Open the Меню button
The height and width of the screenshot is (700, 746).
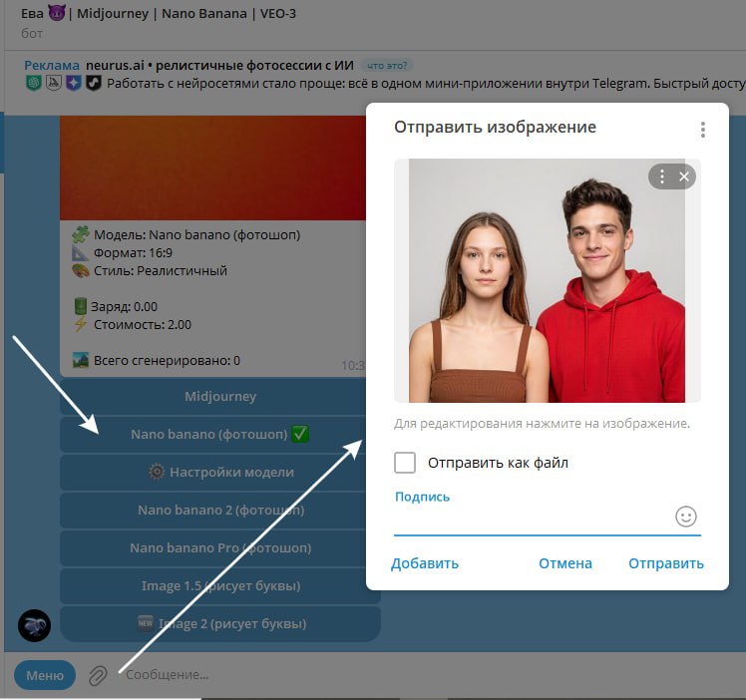45,675
